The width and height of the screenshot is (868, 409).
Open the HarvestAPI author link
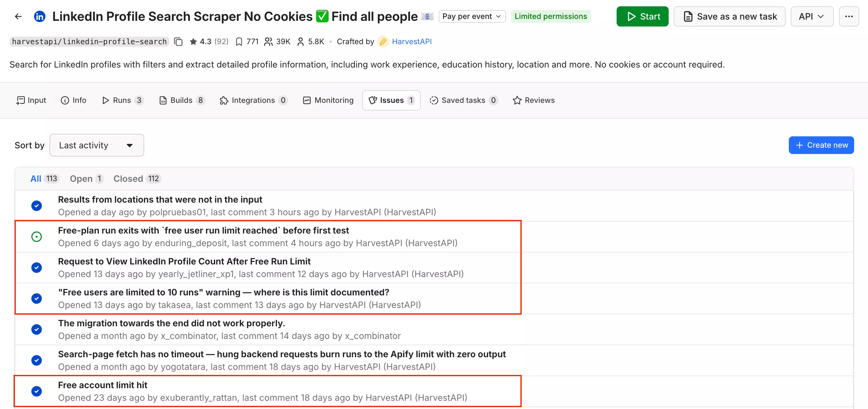click(x=411, y=41)
